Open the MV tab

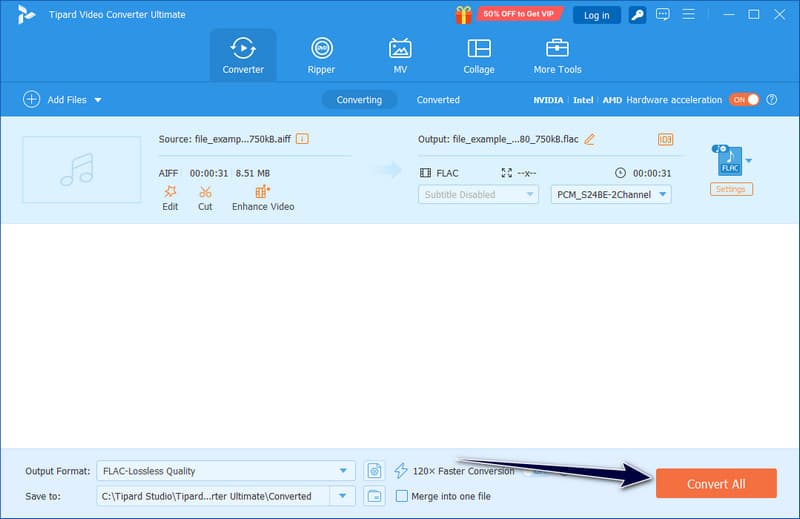[x=400, y=56]
